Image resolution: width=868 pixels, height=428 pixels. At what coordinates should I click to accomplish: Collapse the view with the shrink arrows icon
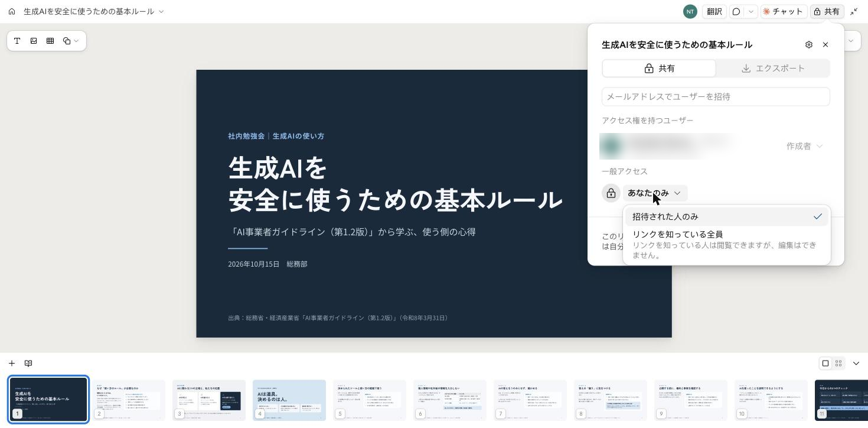854,11
